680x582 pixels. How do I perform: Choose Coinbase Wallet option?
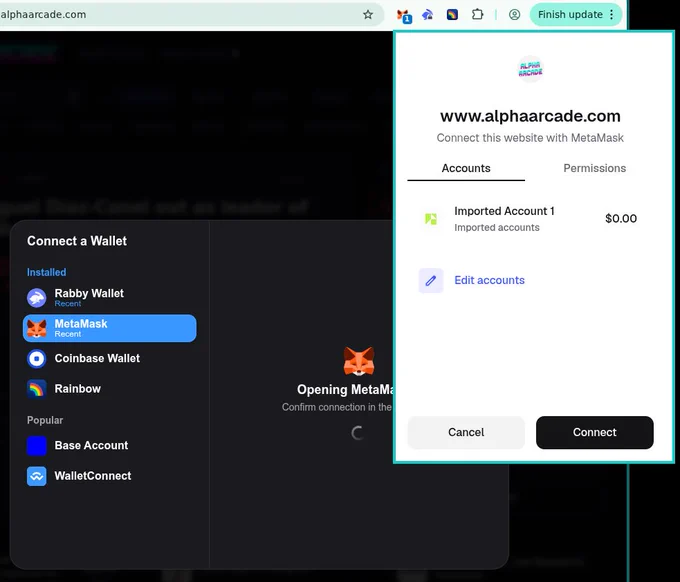(109, 359)
